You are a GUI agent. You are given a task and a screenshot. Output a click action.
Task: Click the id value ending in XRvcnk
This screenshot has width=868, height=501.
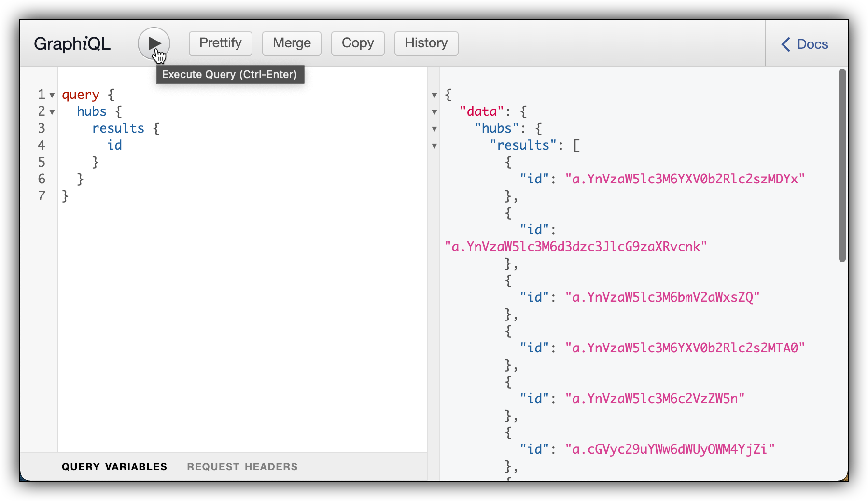coord(576,247)
